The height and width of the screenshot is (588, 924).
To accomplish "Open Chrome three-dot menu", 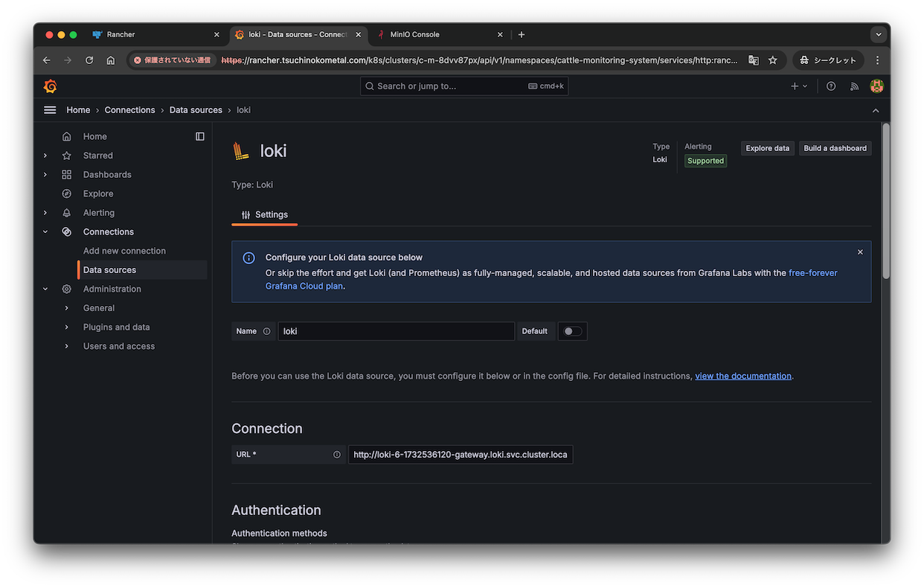I will click(x=877, y=60).
